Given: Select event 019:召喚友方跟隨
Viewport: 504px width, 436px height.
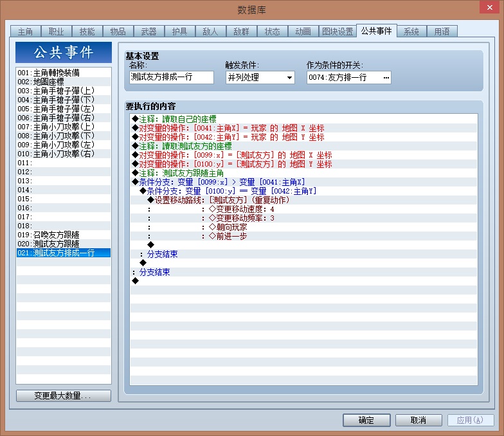Looking at the screenshot, I should pos(64,235).
